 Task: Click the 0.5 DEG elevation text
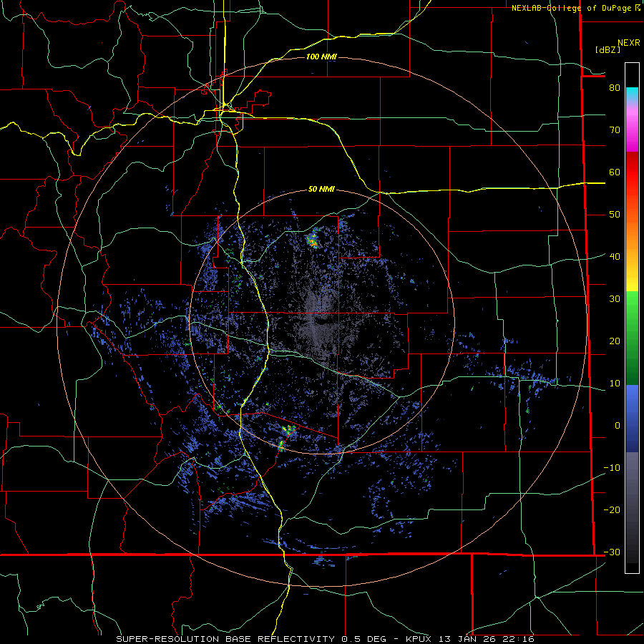coord(364,639)
